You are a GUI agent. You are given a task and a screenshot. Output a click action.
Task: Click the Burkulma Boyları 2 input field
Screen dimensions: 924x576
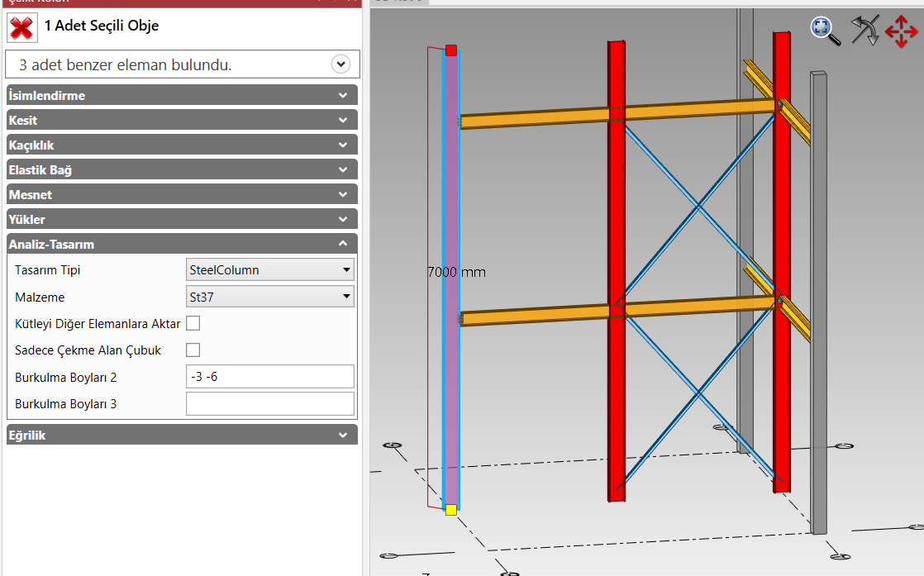click(x=270, y=377)
